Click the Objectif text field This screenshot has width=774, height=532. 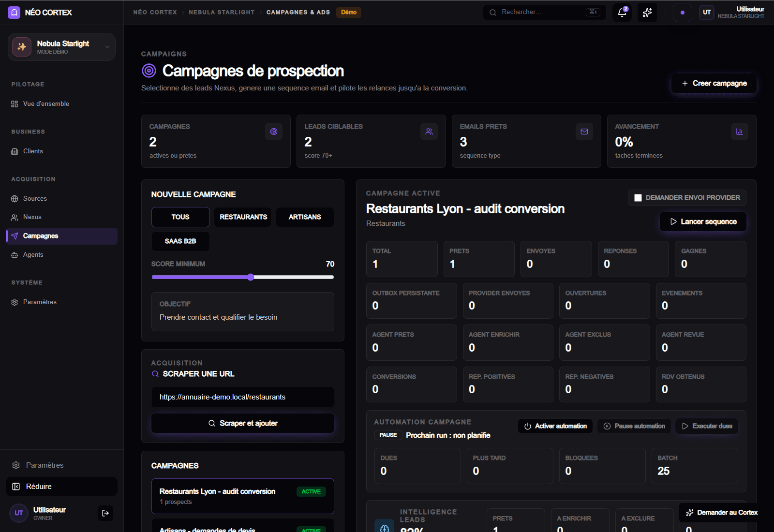coord(243,312)
